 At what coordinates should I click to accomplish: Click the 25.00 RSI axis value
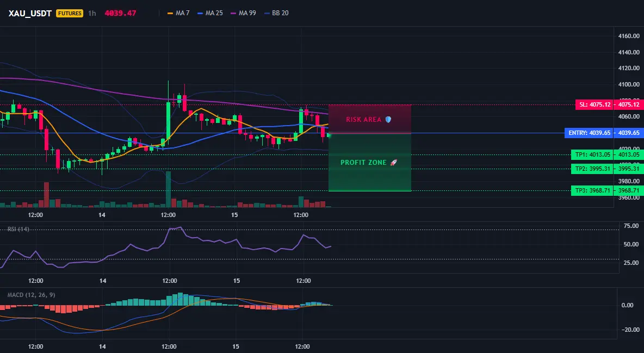click(631, 263)
